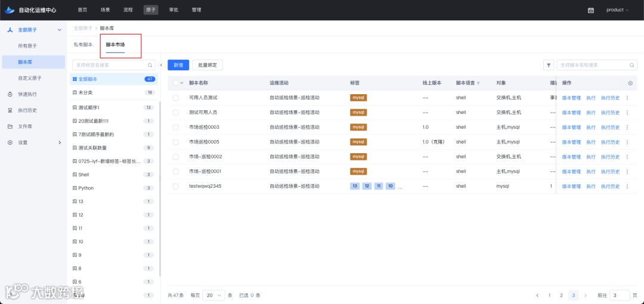Open the 流程 top menu
The width and height of the screenshot is (644, 304).
coord(128,10)
